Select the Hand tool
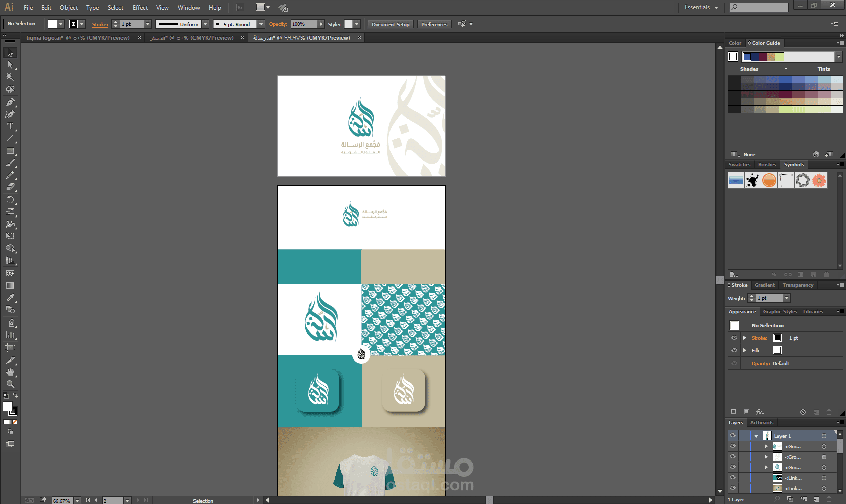 coord(10,372)
